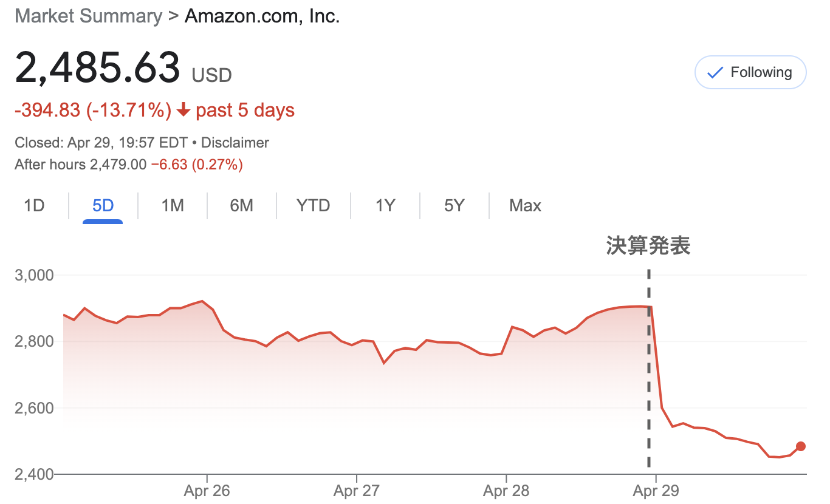Viewport: 830px width, 504px height.
Task: Open the 5Y chart range
Action: [x=454, y=206]
